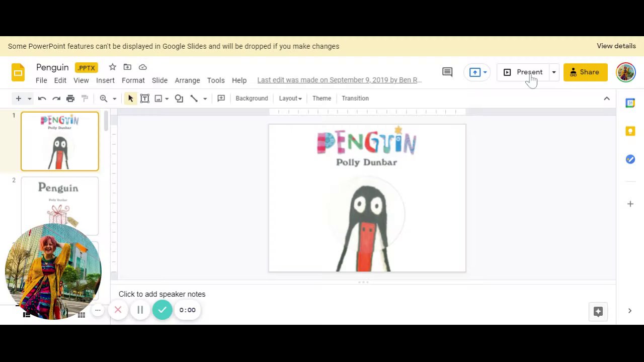This screenshot has height=362, width=644.
Task: Click the zoom magnifier tool
Action: pos(104,99)
